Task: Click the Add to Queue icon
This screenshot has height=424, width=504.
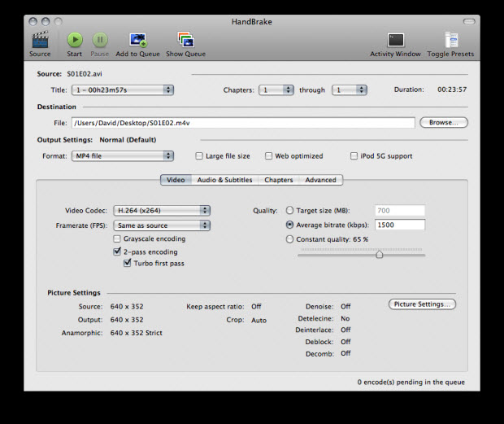Action: (x=138, y=40)
